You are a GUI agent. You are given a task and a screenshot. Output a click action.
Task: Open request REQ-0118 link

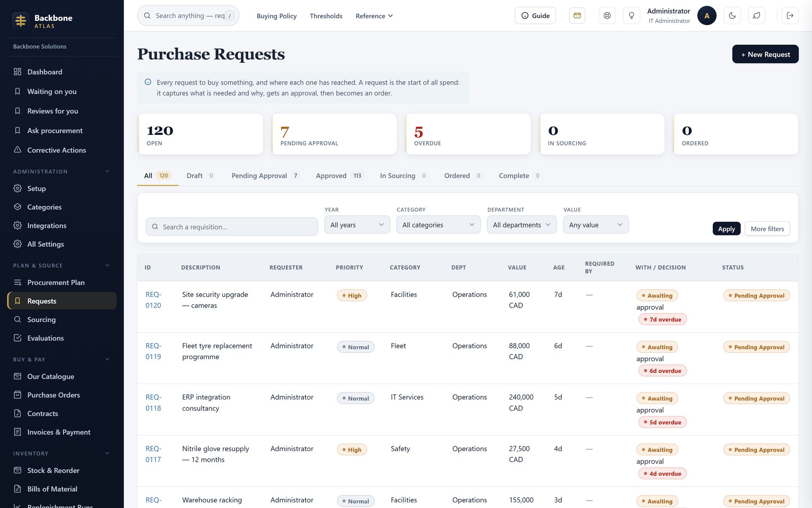coord(154,403)
